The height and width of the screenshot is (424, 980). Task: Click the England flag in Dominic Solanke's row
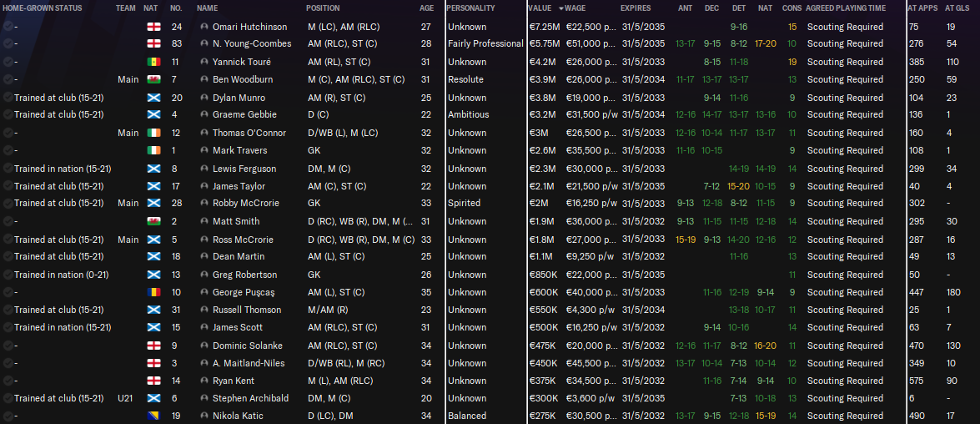tap(153, 346)
